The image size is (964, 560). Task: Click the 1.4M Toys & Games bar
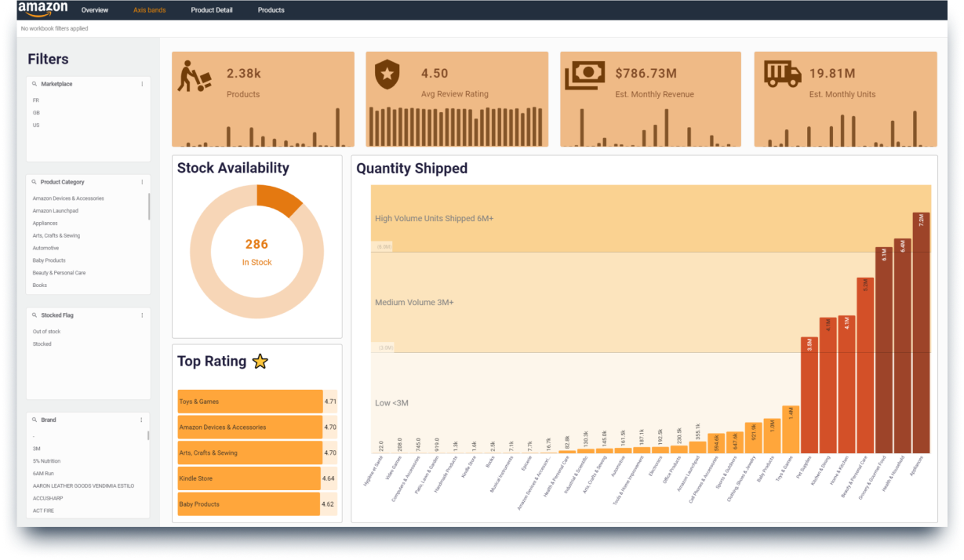point(791,430)
